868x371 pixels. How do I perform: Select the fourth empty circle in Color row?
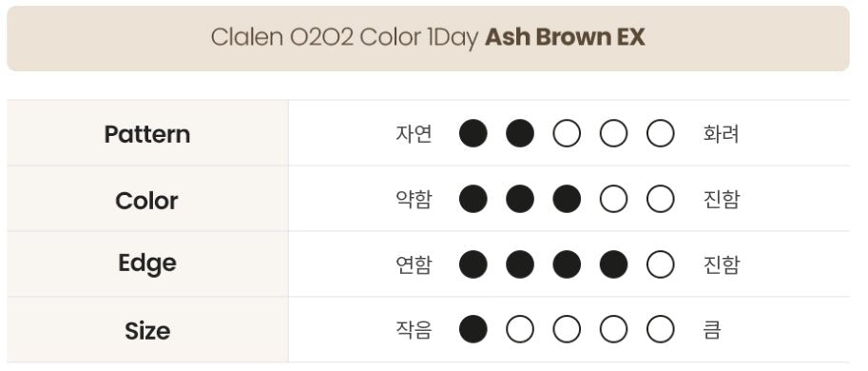pos(613,200)
